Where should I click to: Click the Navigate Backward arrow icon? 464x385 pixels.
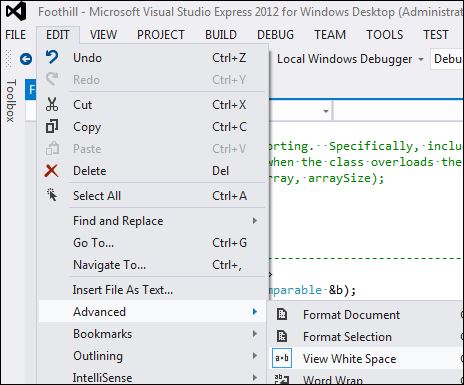[x=26, y=59]
